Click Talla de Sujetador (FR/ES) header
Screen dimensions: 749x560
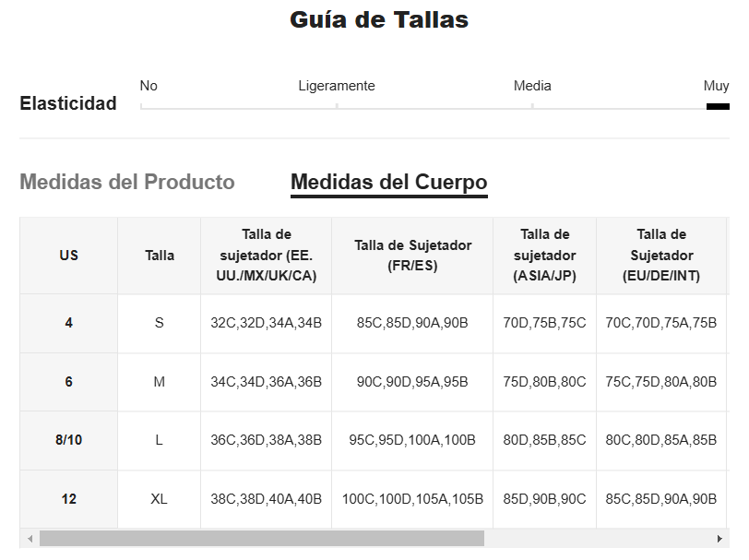412,256
